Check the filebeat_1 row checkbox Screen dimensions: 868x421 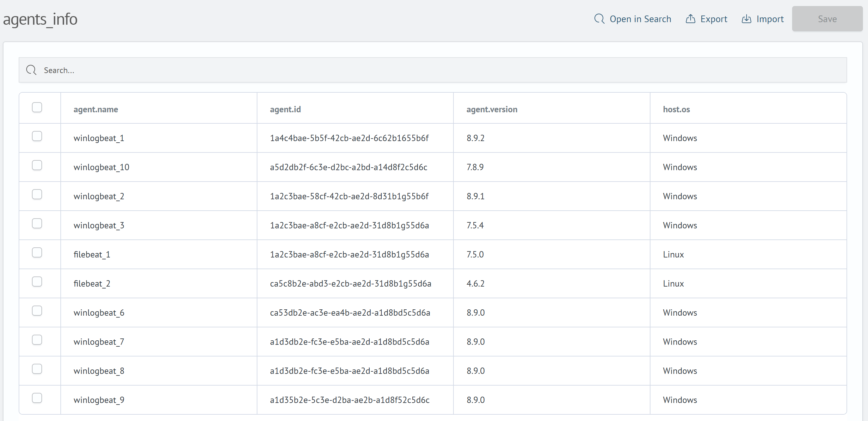pos(37,252)
